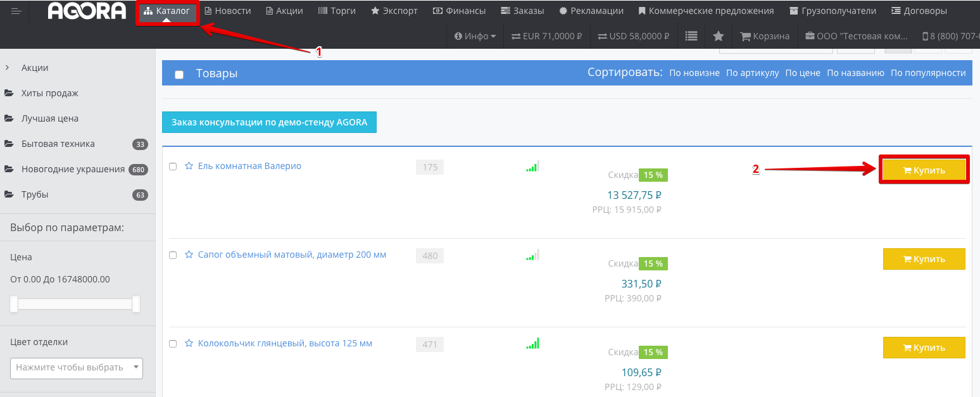Go to the Заказы section

(520, 11)
